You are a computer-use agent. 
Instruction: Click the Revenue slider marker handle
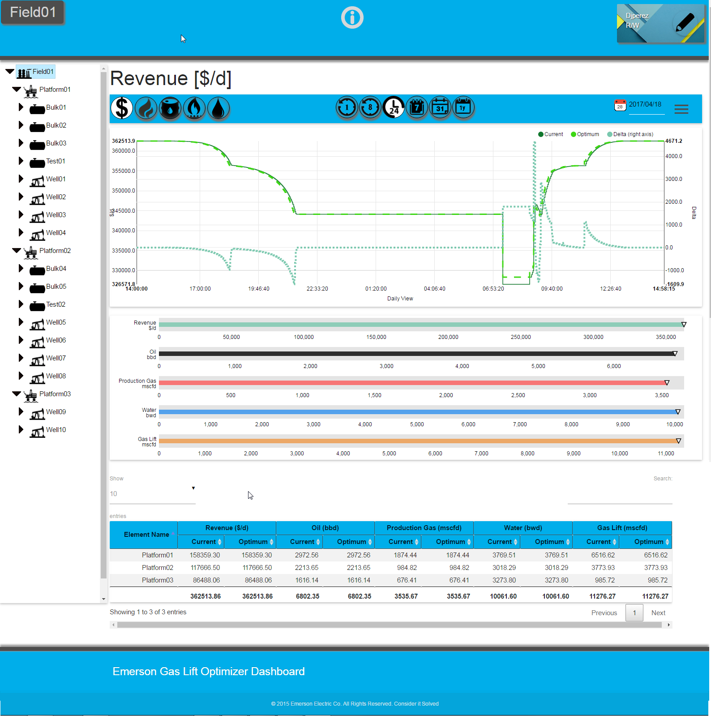pos(684,325)
